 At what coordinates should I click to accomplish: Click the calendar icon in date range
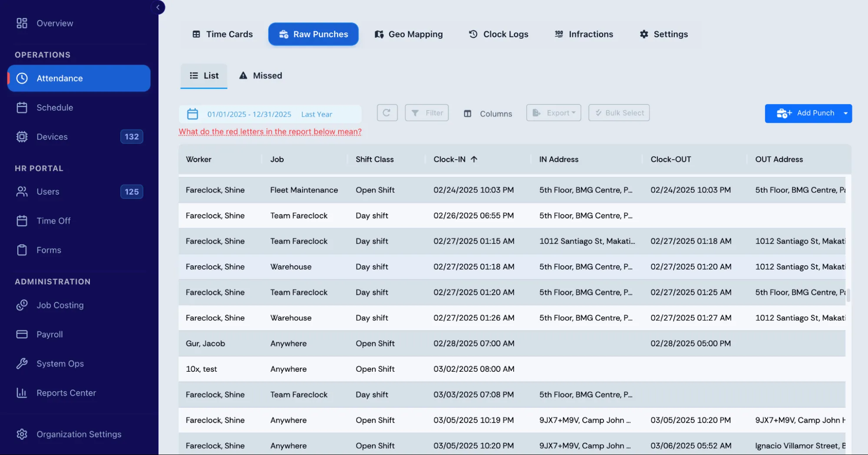192,114
